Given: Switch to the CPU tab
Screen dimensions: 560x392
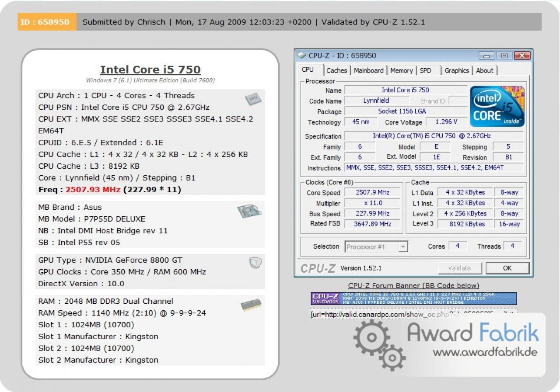Looking at the screenshot, I should point(308,70).
